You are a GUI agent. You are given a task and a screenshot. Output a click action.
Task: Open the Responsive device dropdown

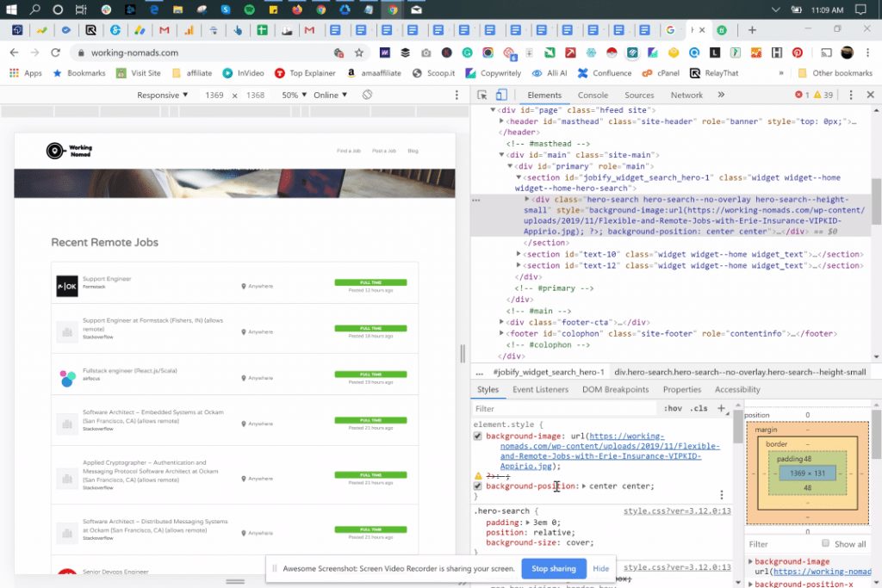pos(163,95)
